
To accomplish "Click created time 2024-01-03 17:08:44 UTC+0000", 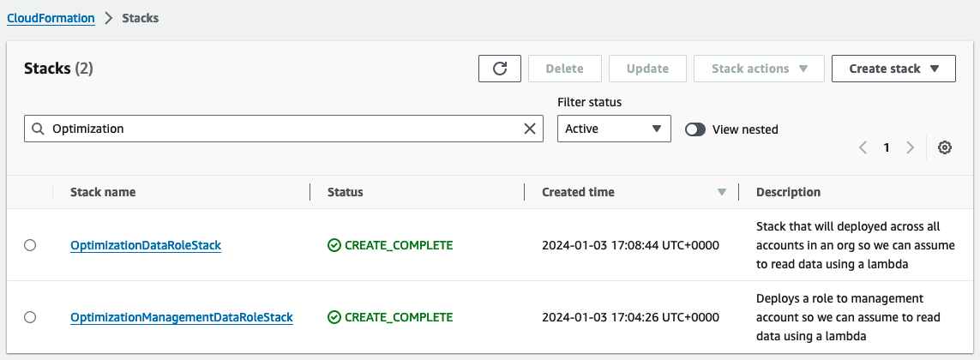I will coord(631,245).
